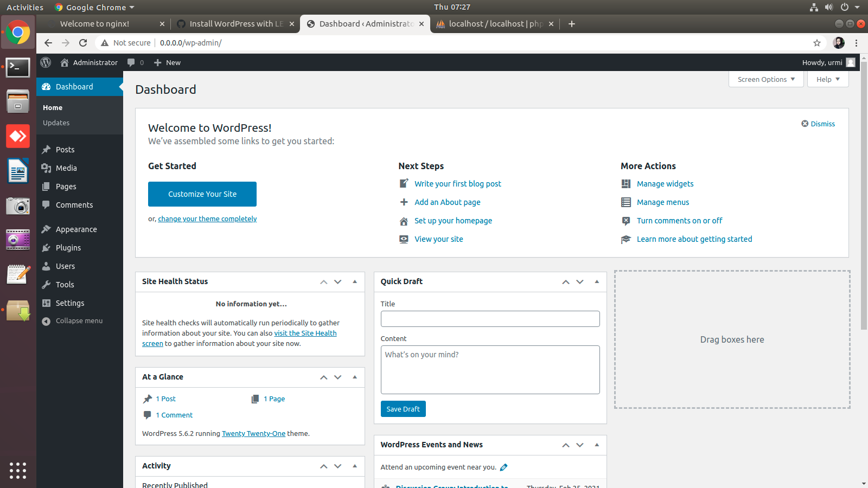Click the Dashboard gauge icon in sidebar
The width and height of the screenshot is (868, 488).
tap(46, 87)
